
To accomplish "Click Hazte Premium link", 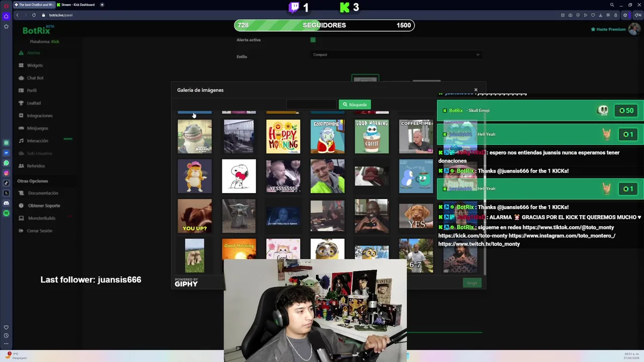I will click(x=608, y=29).
